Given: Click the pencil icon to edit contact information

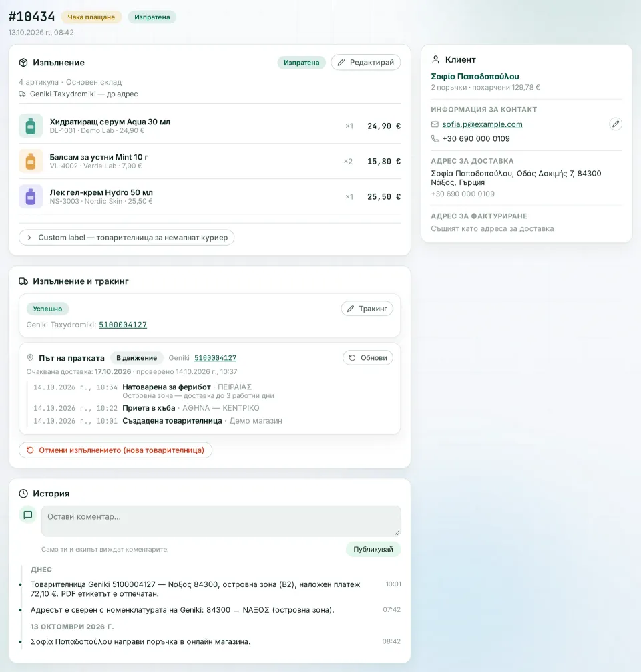Looking at the screenshot, I should 616,124.
